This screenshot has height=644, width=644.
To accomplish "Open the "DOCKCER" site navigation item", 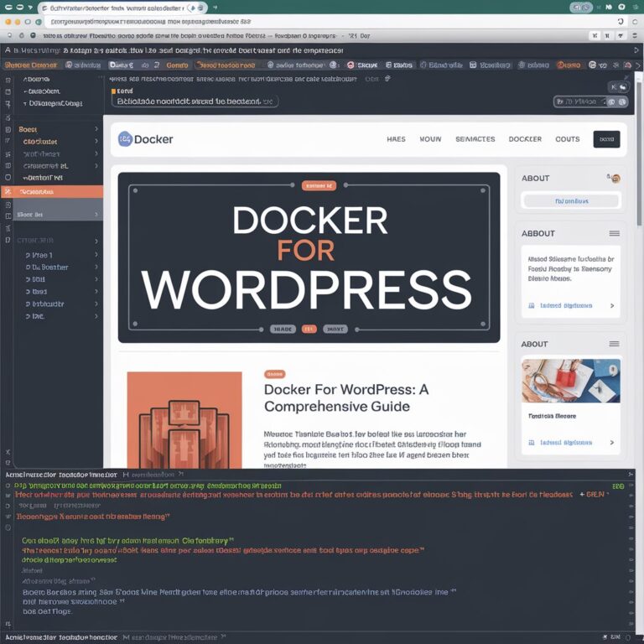I will 525,139.
